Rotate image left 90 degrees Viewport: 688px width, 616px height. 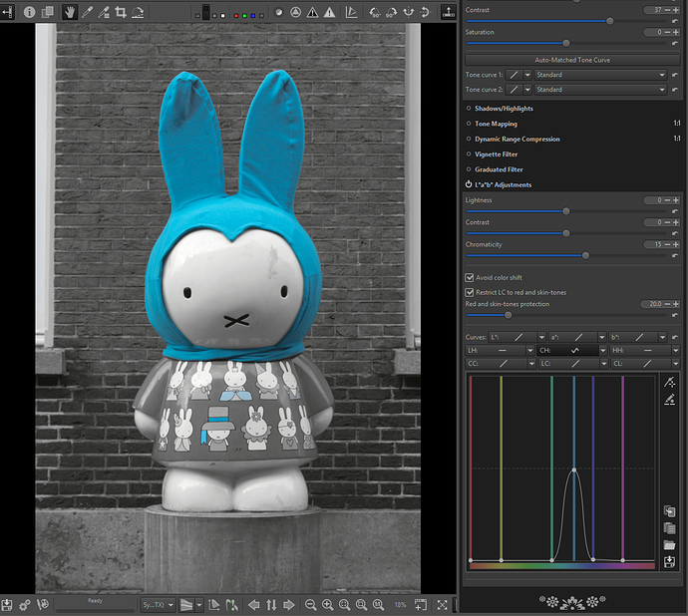coord(374,12)
